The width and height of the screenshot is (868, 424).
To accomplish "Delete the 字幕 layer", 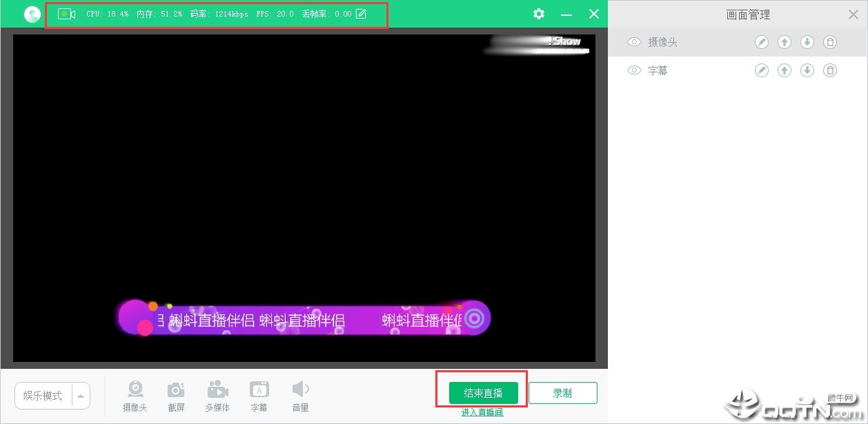I will 830,70.
